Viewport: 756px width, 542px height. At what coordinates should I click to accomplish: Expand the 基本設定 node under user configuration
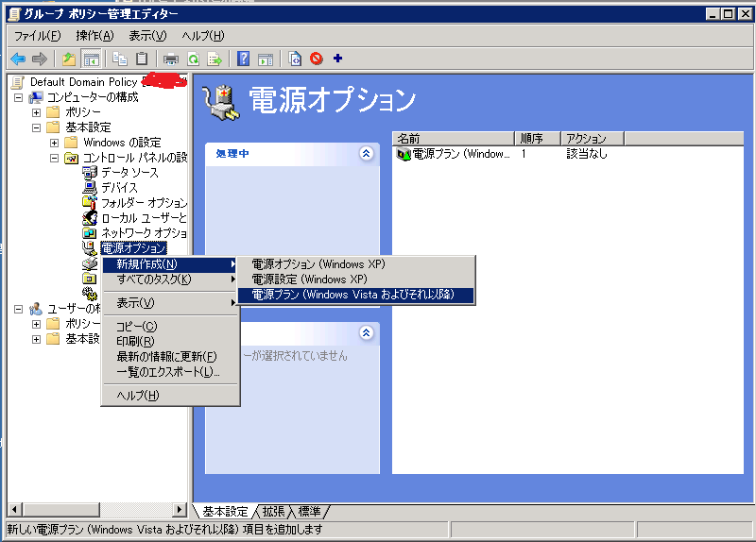[x=36, y=339]
